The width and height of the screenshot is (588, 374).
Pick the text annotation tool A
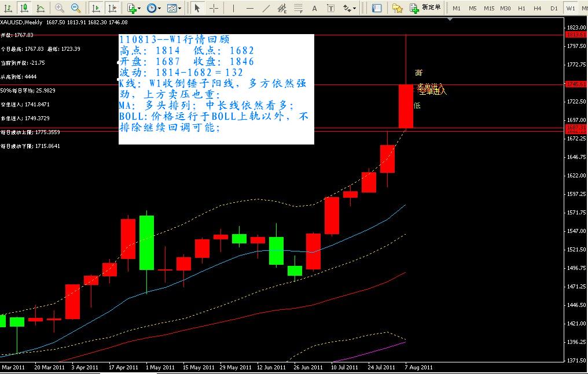(x=314, y=8)
